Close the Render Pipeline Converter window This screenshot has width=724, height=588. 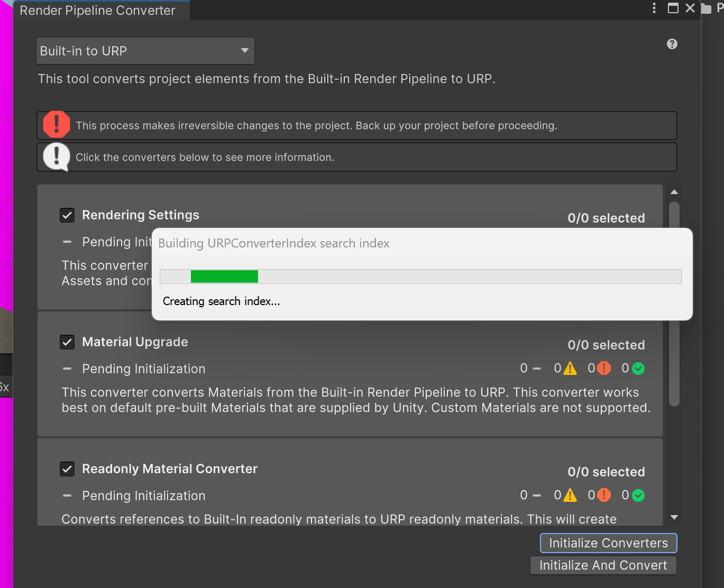point(690,8)
